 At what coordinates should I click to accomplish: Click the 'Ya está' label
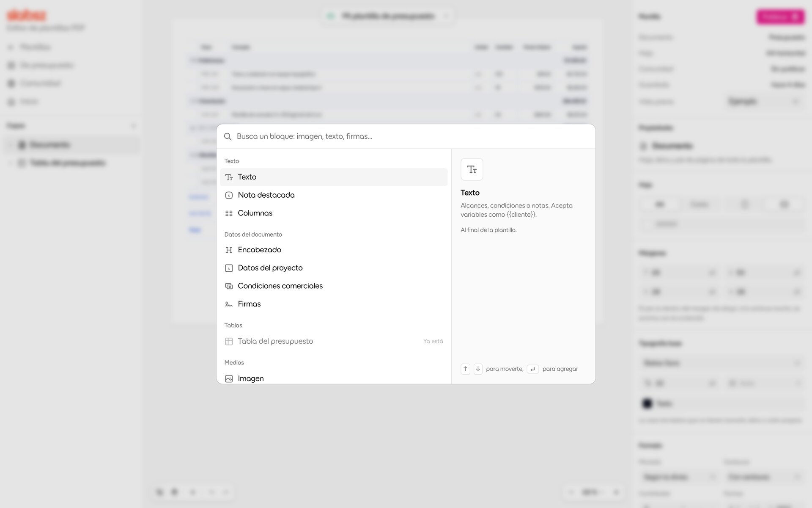tap(433, 341)
